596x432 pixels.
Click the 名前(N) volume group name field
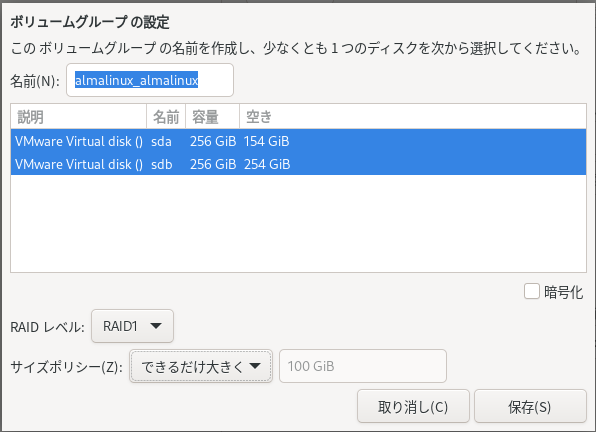click(150, 80)
